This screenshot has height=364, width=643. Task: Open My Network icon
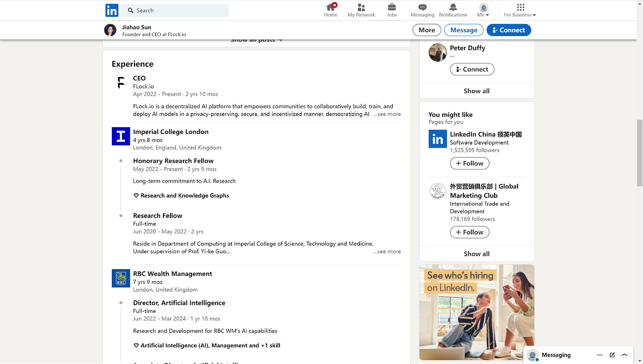[x=361, y=10]
